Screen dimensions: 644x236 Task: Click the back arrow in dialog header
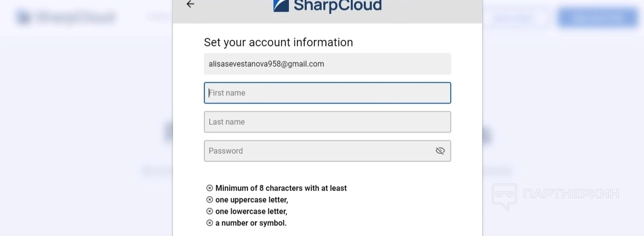(190, 4)
